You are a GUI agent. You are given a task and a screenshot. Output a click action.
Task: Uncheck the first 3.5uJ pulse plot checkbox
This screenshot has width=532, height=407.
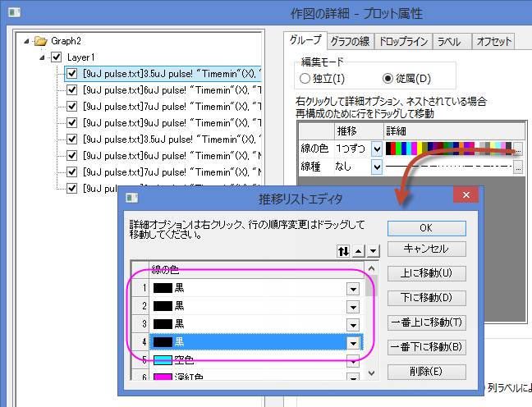(72, 73)
